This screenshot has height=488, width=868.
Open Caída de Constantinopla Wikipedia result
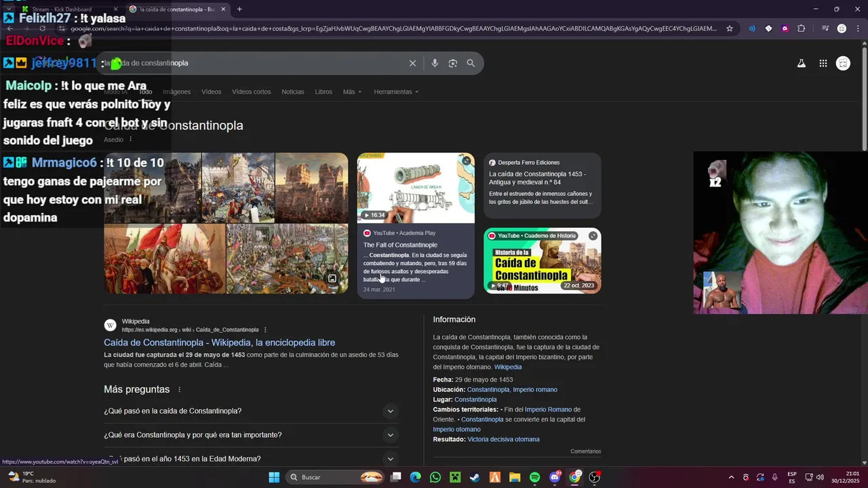click(219, 342)
